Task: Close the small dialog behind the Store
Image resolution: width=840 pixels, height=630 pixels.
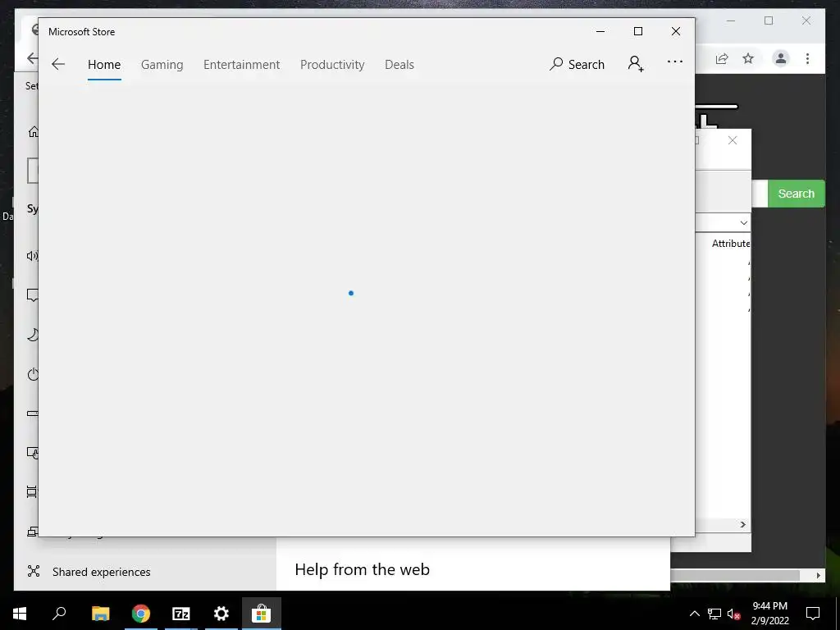Action: (733, 140)
